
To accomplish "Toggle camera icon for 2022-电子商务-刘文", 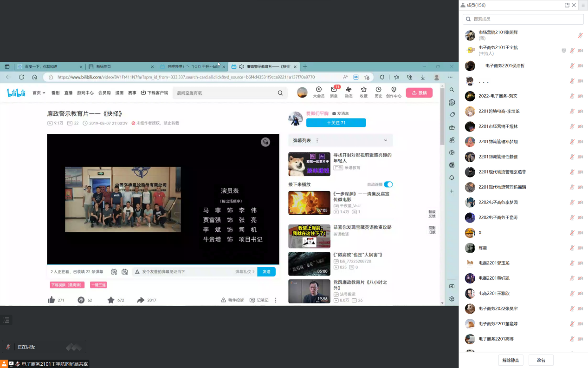I will click(580, 96).
